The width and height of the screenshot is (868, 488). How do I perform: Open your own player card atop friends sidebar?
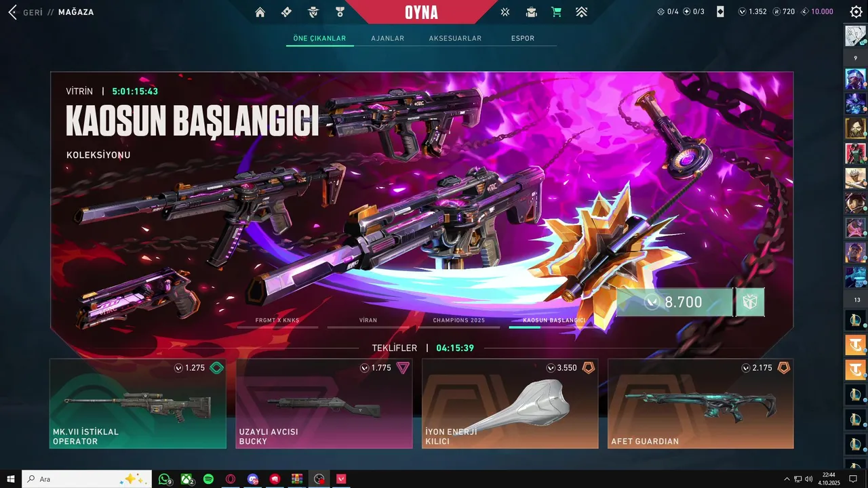[855, 36]
